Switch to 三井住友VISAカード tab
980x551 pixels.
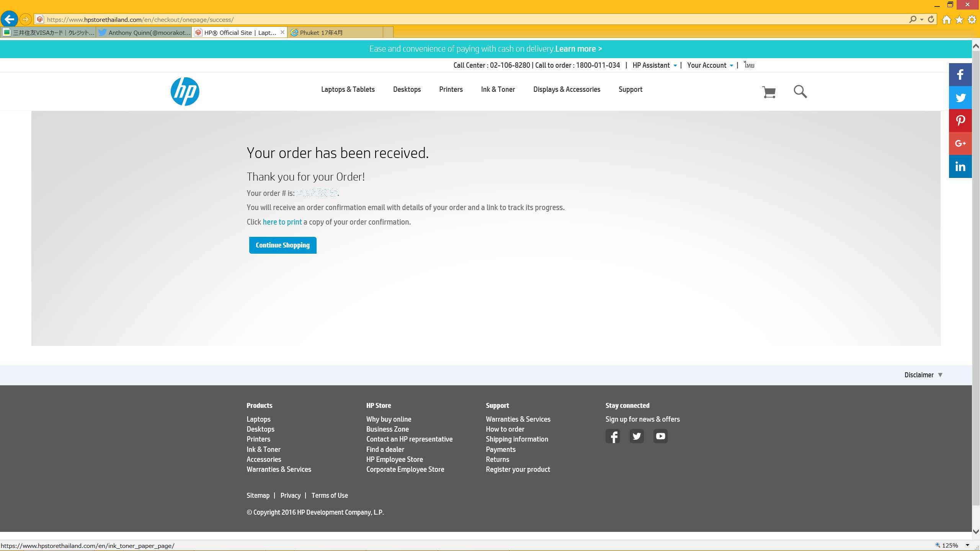tap(48, 33)
